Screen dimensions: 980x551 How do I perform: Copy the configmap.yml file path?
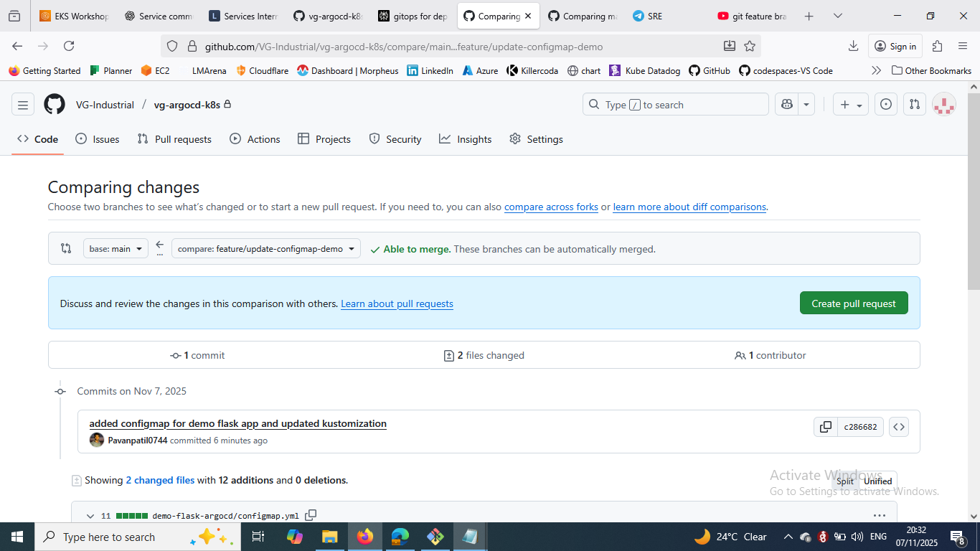(311, 515)
